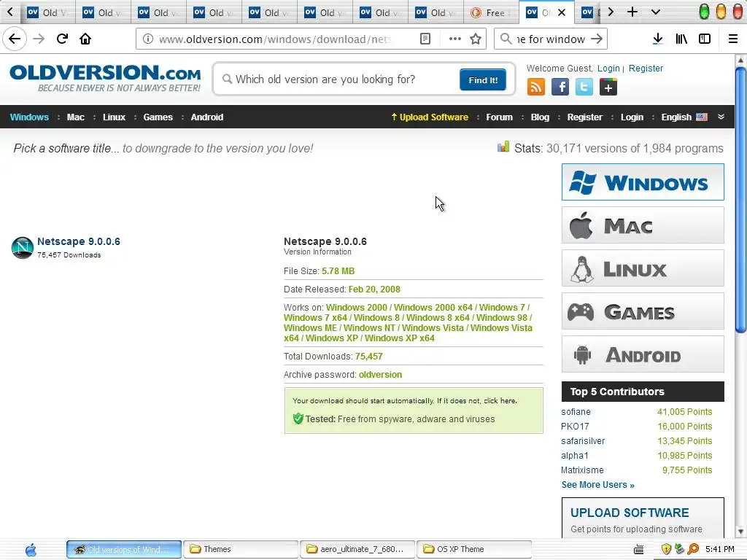Click the Upload Software box heading
This screenshot has width=747, height=560.
[x=630, y=513]
